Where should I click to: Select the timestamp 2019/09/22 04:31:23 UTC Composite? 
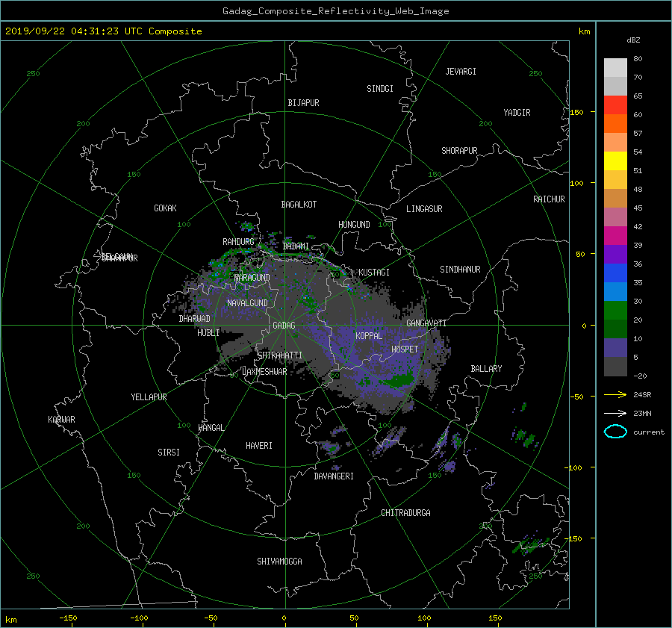coord(103,31)
